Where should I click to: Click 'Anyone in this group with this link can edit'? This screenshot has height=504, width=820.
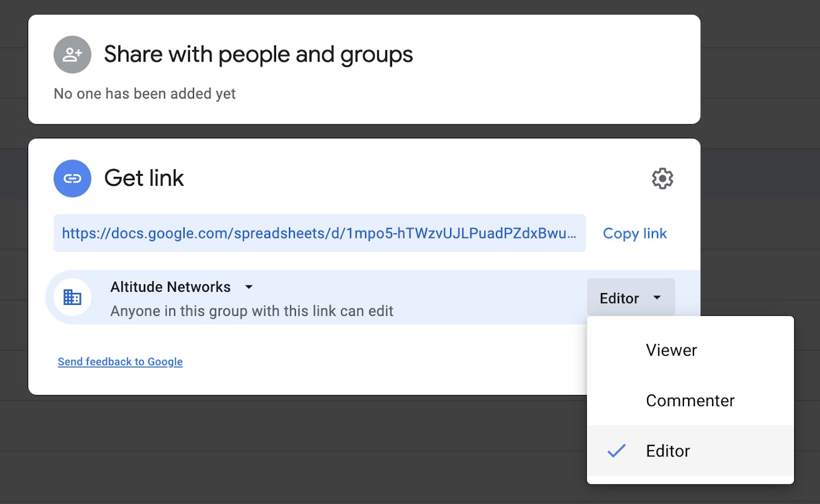click(x=252, y=311)
